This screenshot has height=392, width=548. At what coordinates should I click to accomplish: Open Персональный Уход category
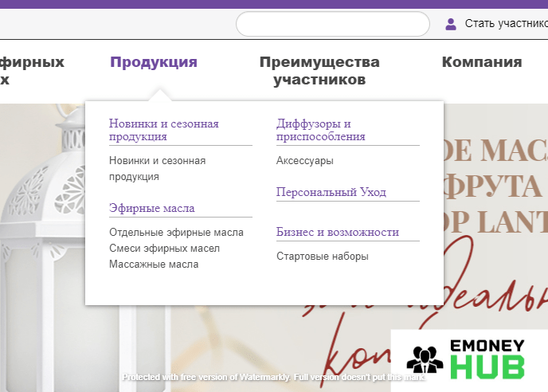coord(331,192)
